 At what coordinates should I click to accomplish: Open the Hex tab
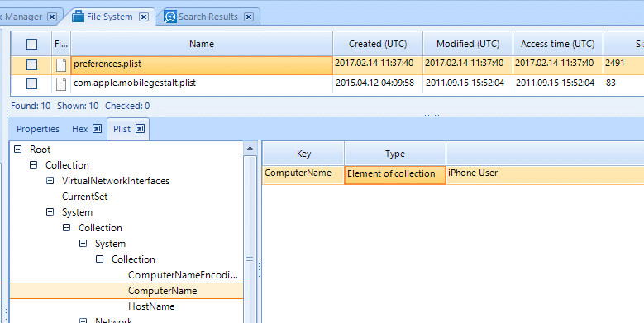(x=79, y=129)
